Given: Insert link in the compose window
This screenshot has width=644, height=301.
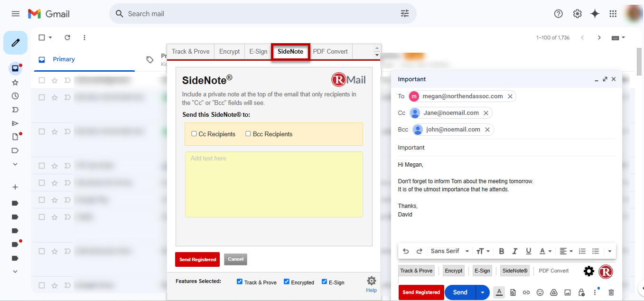Looking at the screenshot, I should click(526, 292).
